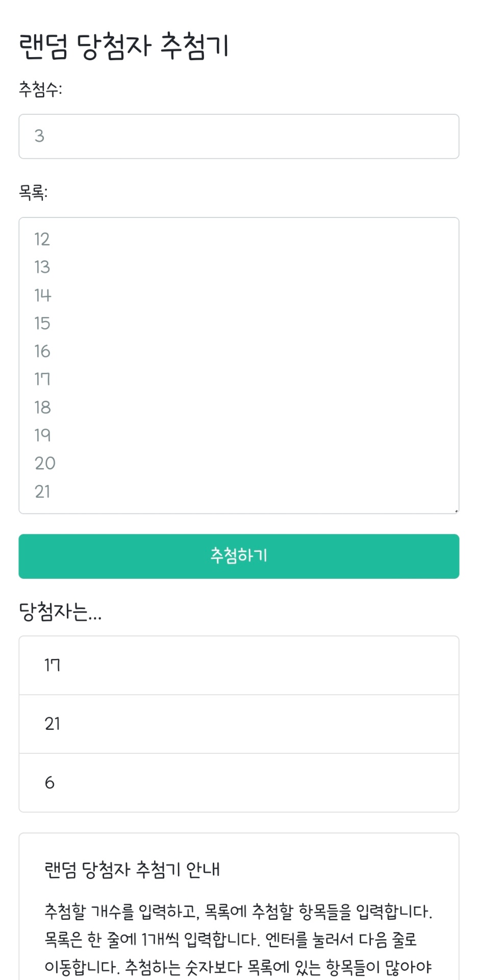Click the 추첨수 label text
The height and width of the screenshot is (980, 478).
(x=40, y=89)
